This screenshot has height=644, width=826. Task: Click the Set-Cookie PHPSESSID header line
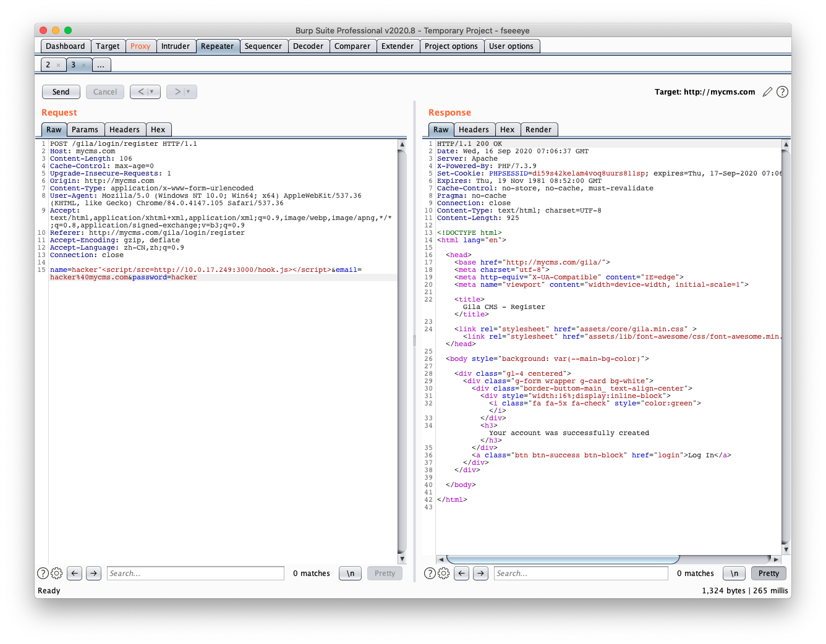pos(609,174)
